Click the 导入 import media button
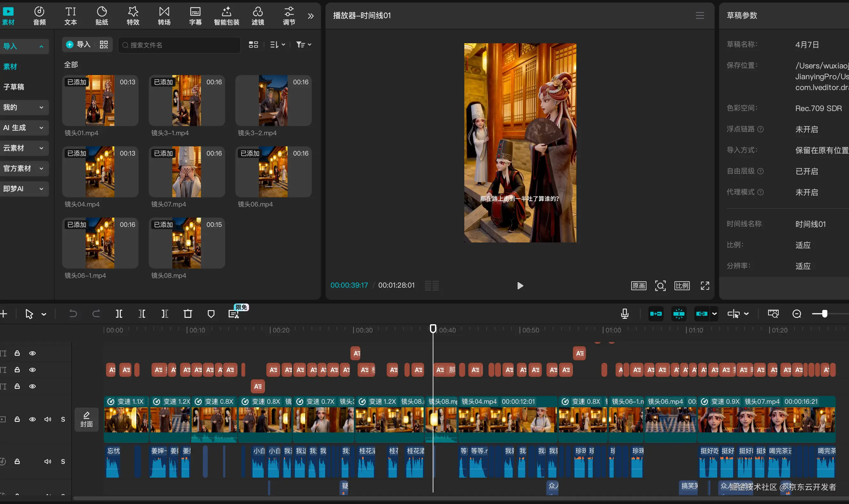The image size is (849, 504). [79, 45]
